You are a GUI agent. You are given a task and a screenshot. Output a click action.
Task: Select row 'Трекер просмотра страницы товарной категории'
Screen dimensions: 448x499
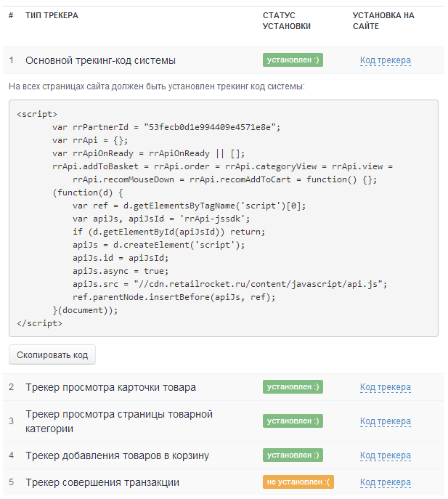224,421
